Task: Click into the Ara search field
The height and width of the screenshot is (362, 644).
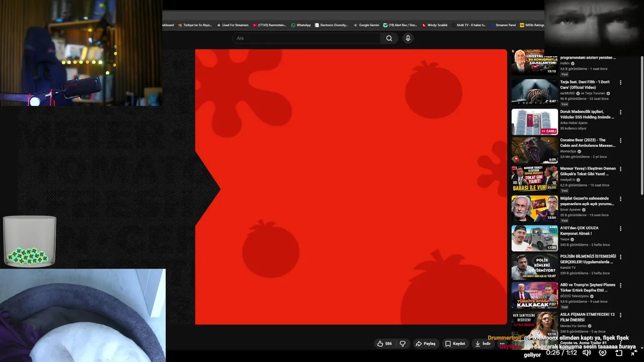Action: (x=307, y=38)
